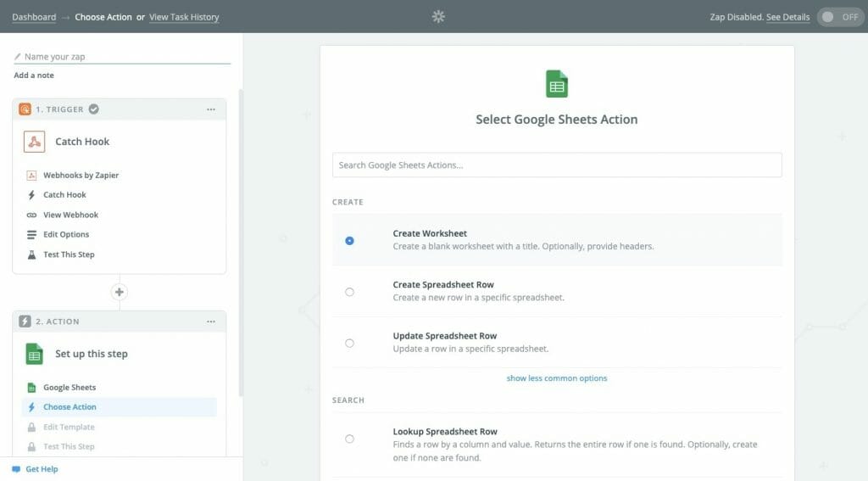Click the Catch Hook step title
Viewport: 868px width, 481px height.
point(82,142)
